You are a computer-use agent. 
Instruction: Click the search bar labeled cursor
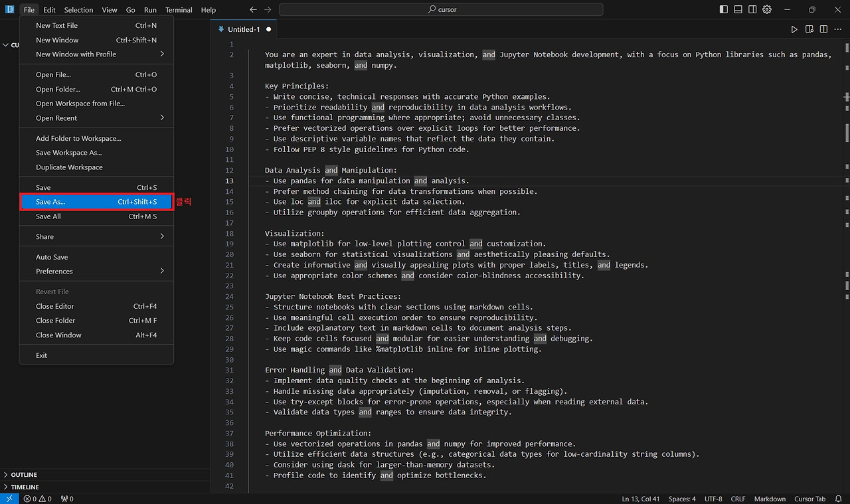tap(441, 10)
